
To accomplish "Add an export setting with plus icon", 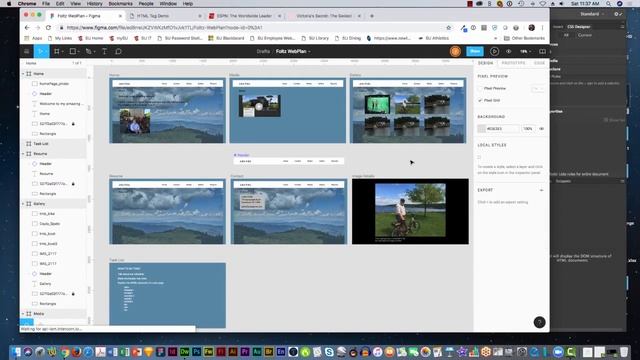I will tap(541, 190).
